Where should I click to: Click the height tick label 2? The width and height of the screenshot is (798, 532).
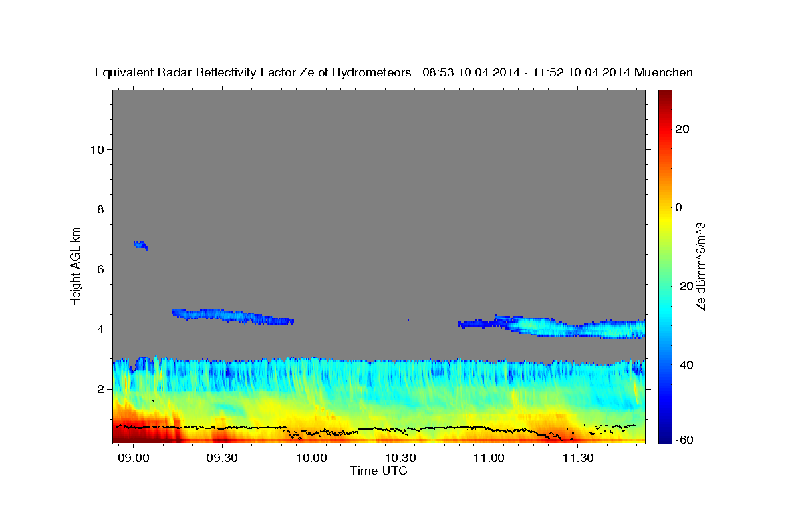[x=100, y=388]
